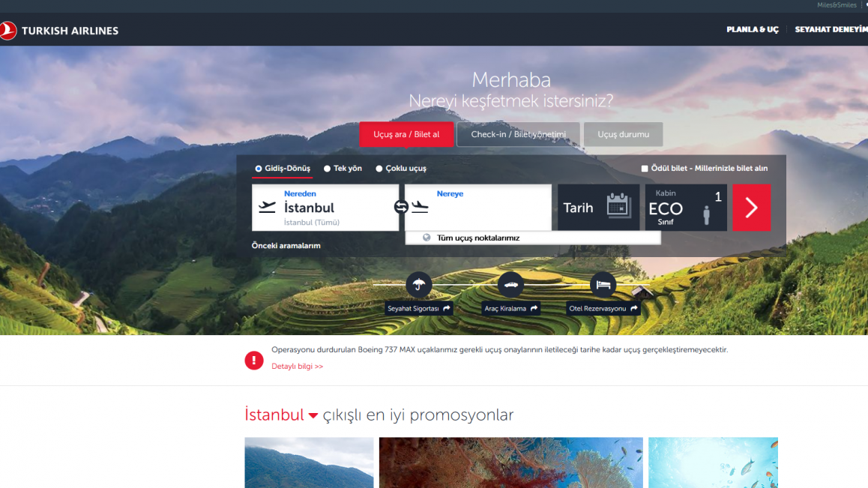Screen dimensions: 868x488
Task: Switch to the Uçuş durumu tab
Action: click(x=624, y=135)
